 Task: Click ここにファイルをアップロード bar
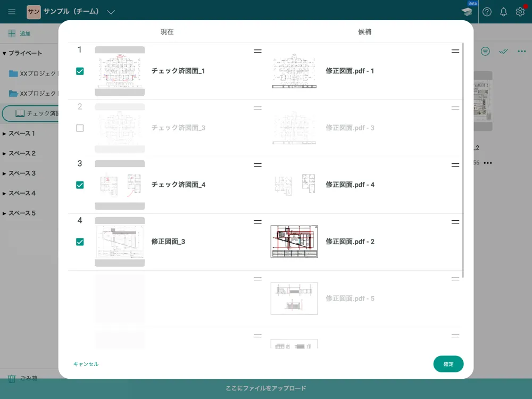[x=266, y=388]
